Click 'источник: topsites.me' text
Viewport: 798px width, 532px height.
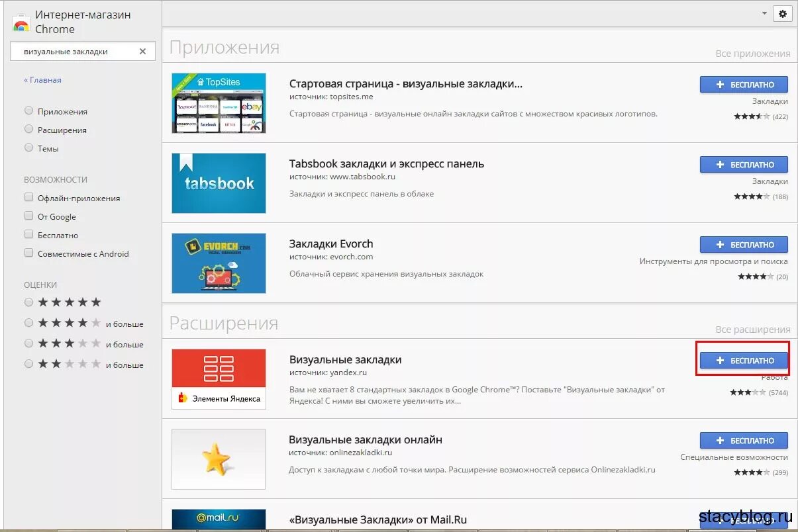coord(331,97)
